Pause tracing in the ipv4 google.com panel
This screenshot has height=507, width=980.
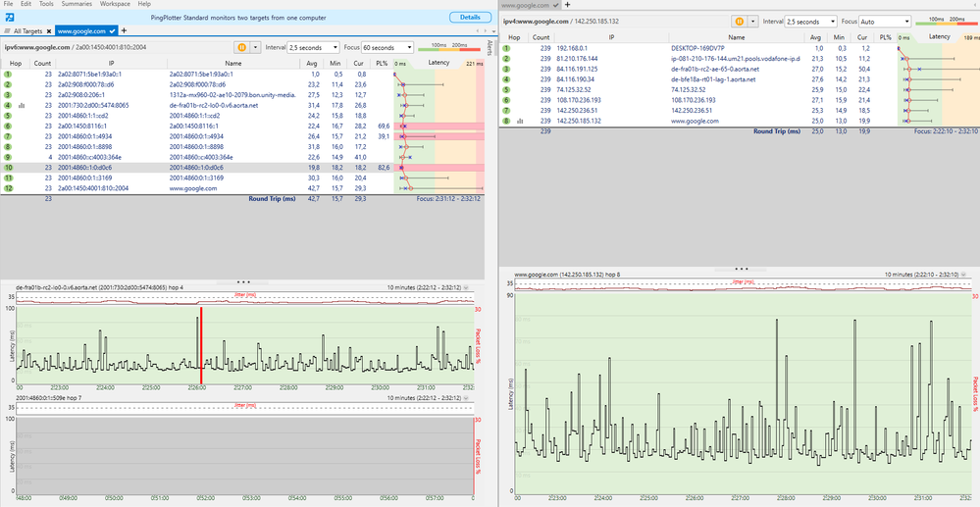pyautogui.click(x=739, y=21)
